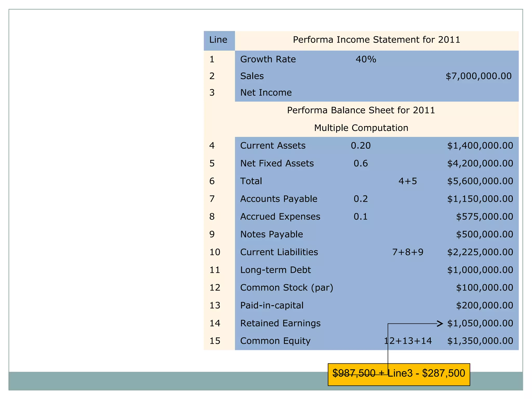Select the 40% growth rate value

[366, 59]
